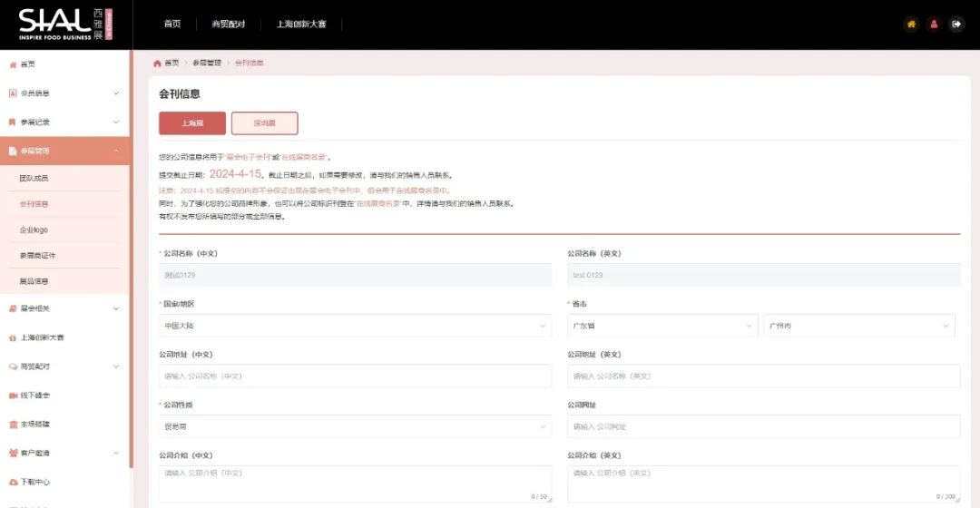Open 线下峰会 in the sidebar
The height and width of the screenshot is (508, 980).
point(35,396)
